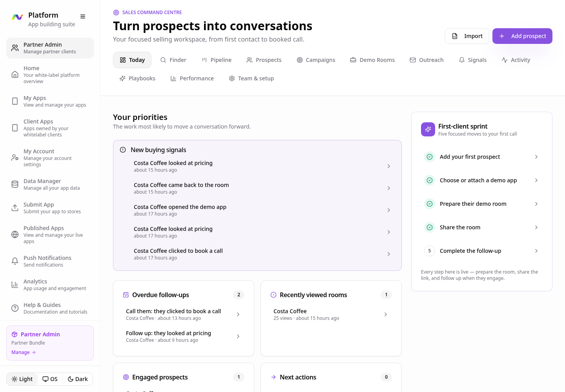Click the number 5 step circle
Image resolution: width=565 pixels, height=392 pixels.
coord(430,251)
